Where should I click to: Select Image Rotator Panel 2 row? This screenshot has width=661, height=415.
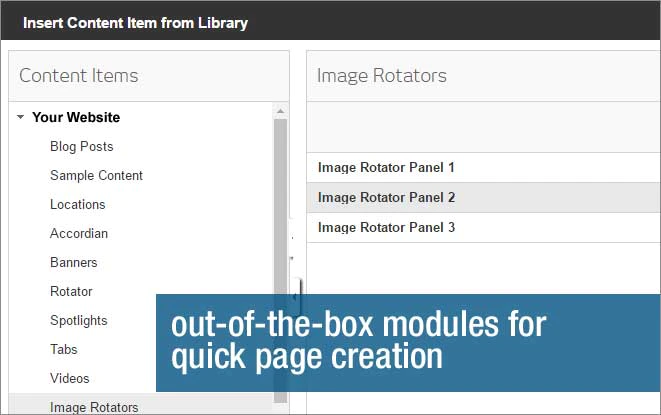click(484, 197)
